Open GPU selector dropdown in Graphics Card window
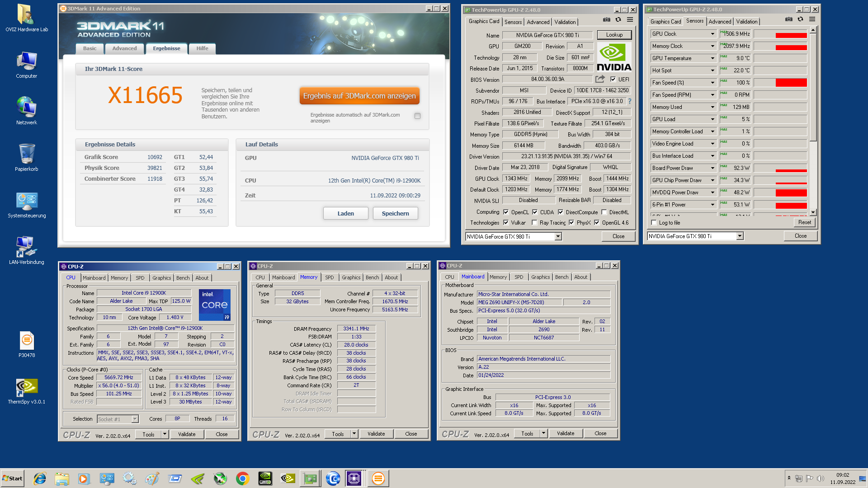The height and width of the screenshot is (488, 868). click(x=558, y=236)
